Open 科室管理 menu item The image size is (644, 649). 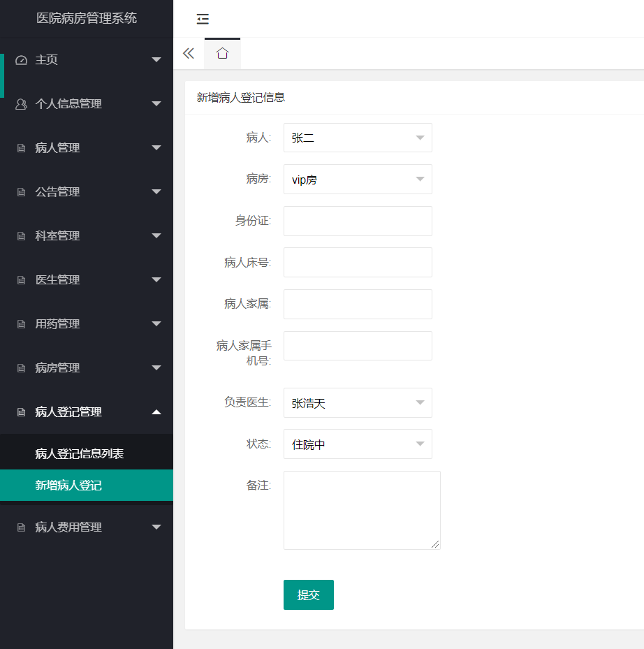pos(87,236)
